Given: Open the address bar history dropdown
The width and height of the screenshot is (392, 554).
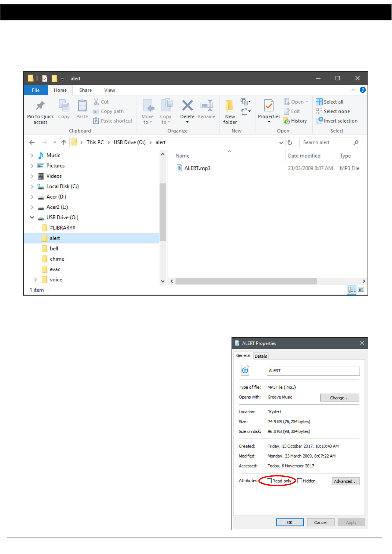Looking at the screenshot, I should coord(281,142).
